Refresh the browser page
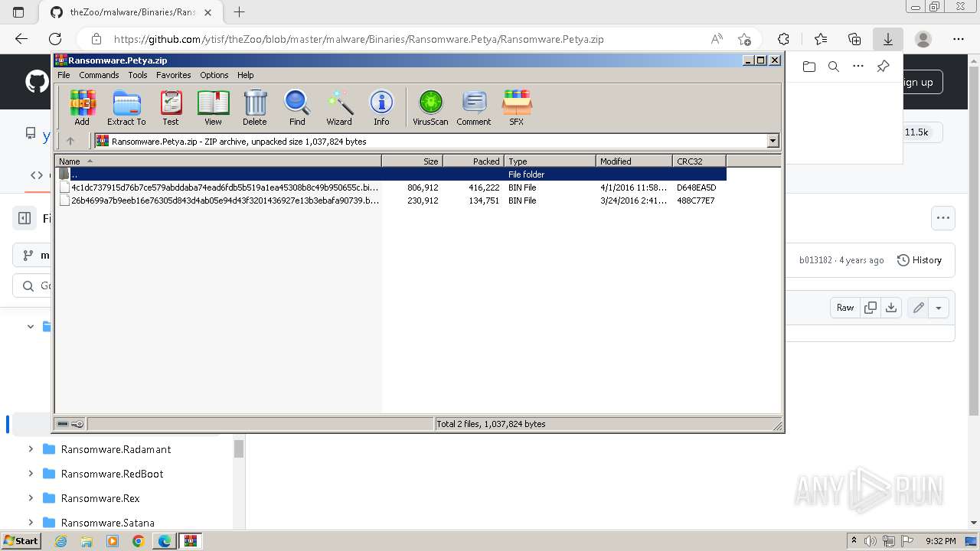The width and height of the screenshot is (980, 551). (55, 39)
